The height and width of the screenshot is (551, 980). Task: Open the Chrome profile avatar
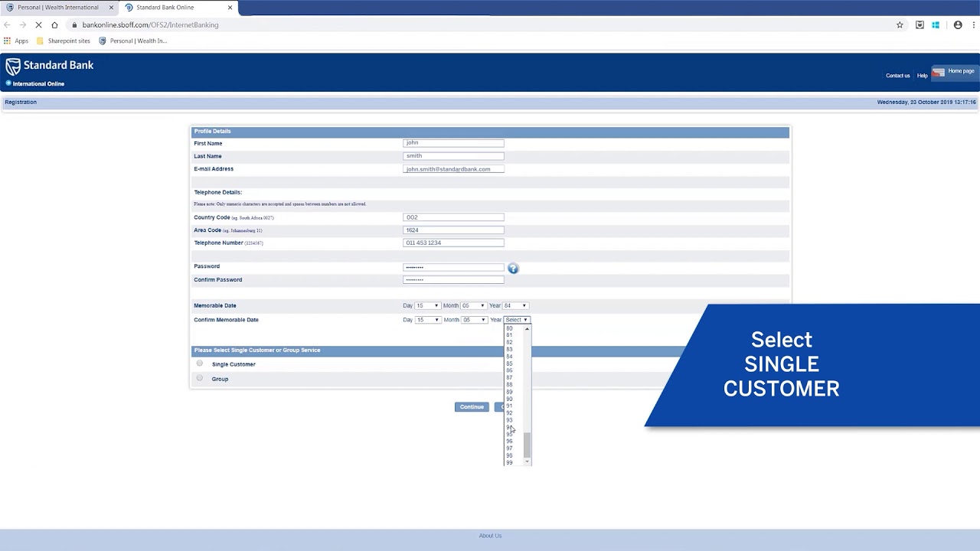(x=957, y=24)
